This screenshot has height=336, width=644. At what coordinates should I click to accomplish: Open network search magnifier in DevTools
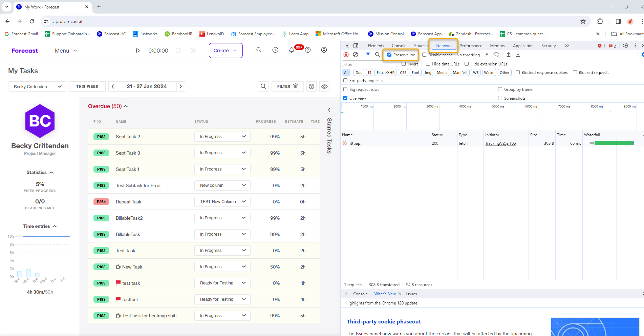[x=377, y=55]
